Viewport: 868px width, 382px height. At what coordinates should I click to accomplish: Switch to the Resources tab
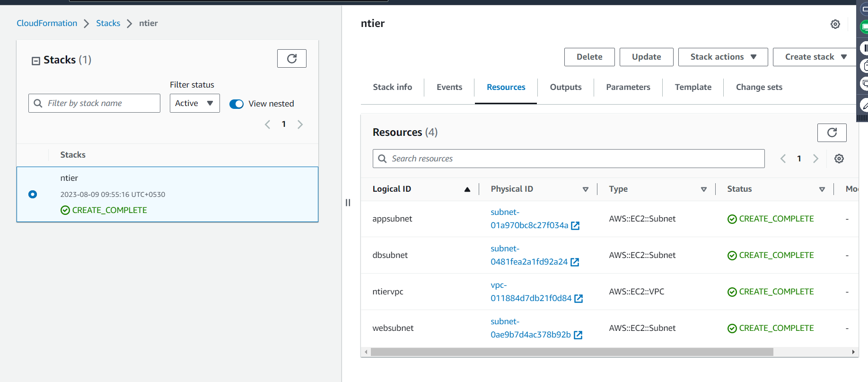tap(506, 87)
